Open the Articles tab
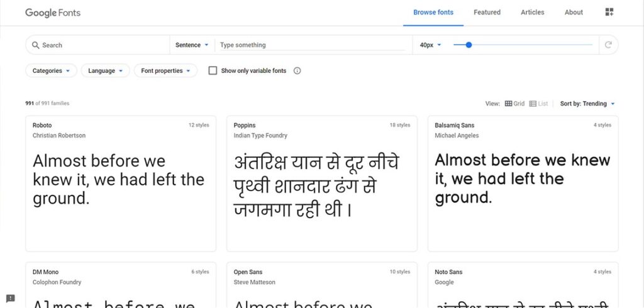This screenshot has width=644, height=308. 532,13
